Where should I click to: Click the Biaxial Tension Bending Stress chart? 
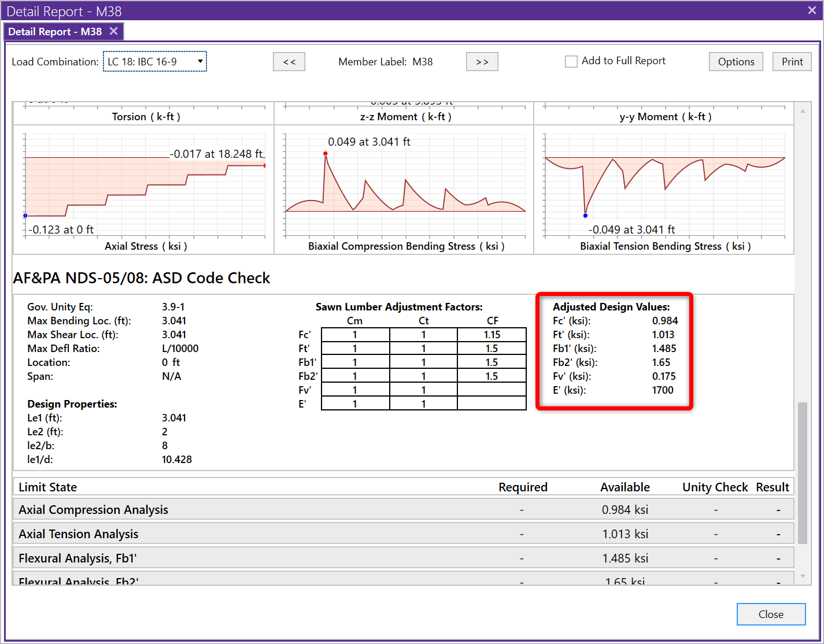[x=665, y=185]
